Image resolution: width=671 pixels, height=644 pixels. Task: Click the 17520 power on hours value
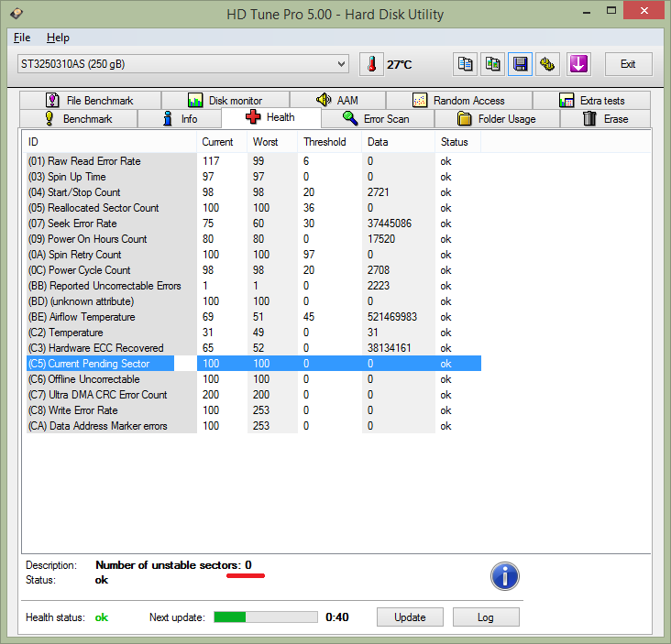pyautogui.click(x=381, y=239)
